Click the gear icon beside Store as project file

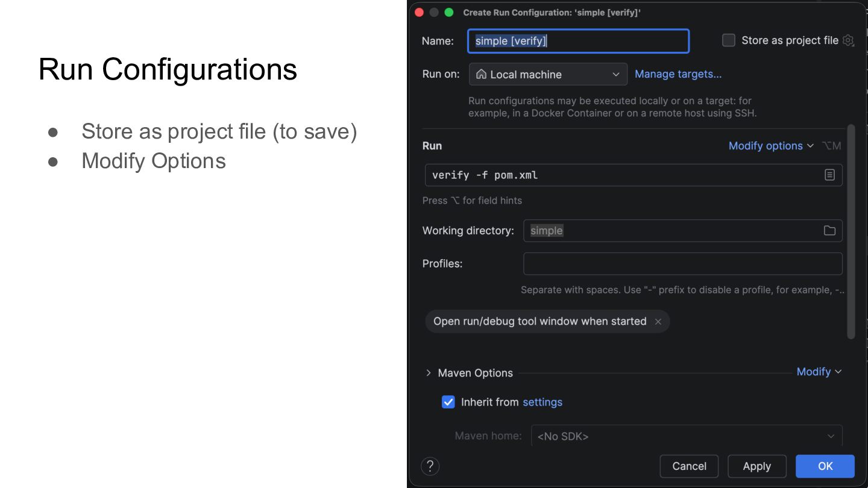848,40
